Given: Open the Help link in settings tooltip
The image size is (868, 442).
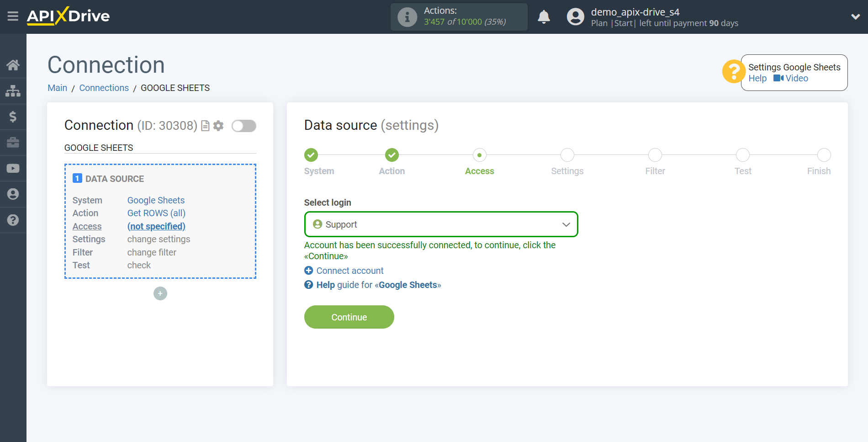Looking at the screenshot, I should (x=757, y=78).
